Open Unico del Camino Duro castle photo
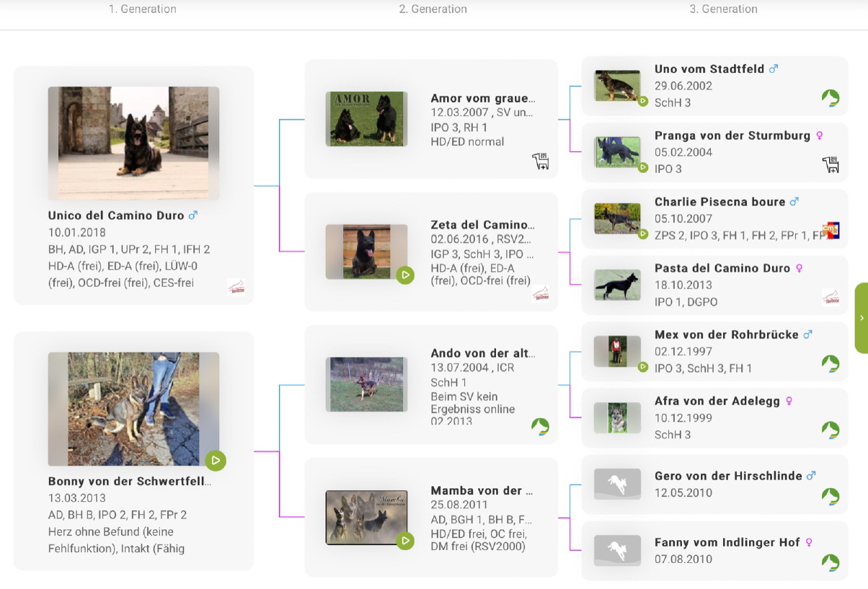Viewport: 868px width, 589px height. tap(133, 143)
